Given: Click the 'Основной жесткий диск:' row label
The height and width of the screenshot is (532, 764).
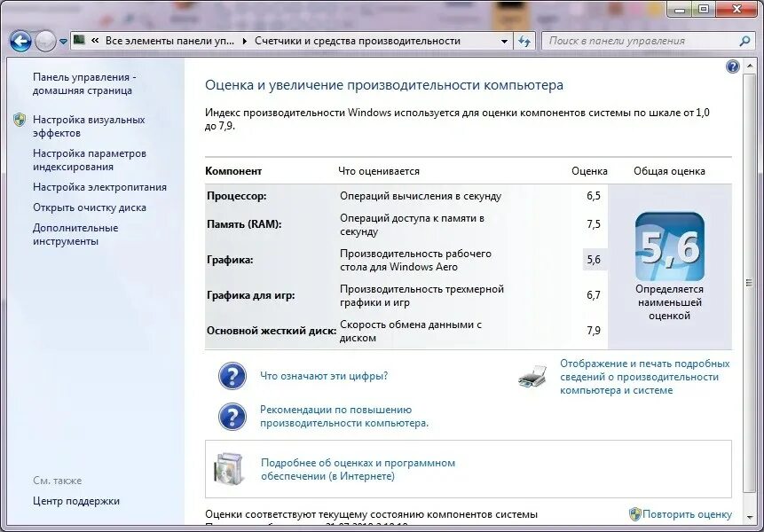Looking at the screenshot, I should point(272,331).
